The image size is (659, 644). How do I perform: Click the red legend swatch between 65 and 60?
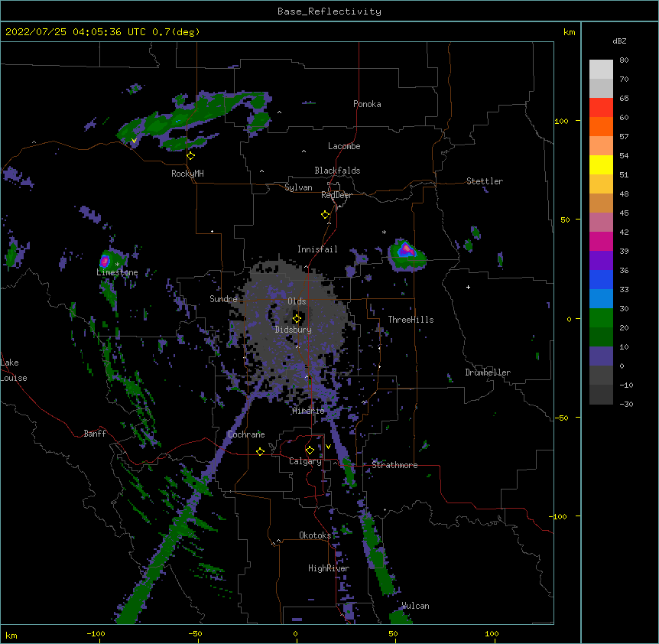click(601, 108)
